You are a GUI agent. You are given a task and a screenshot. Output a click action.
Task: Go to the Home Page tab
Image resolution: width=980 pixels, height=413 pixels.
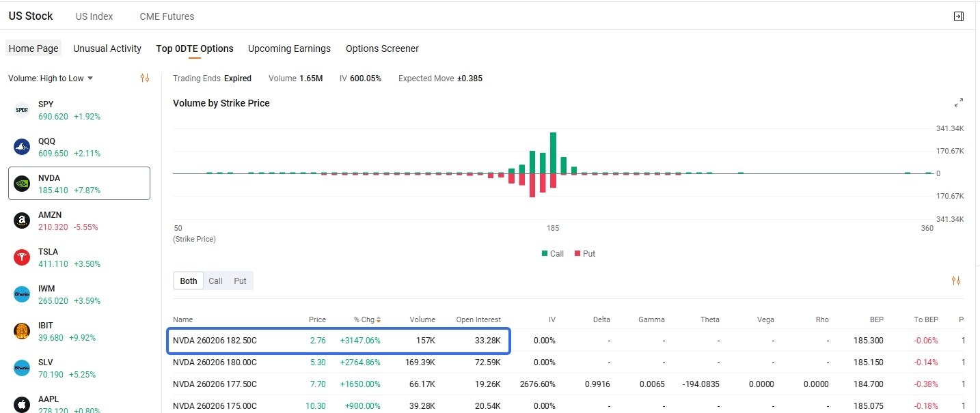coord(33,48)
